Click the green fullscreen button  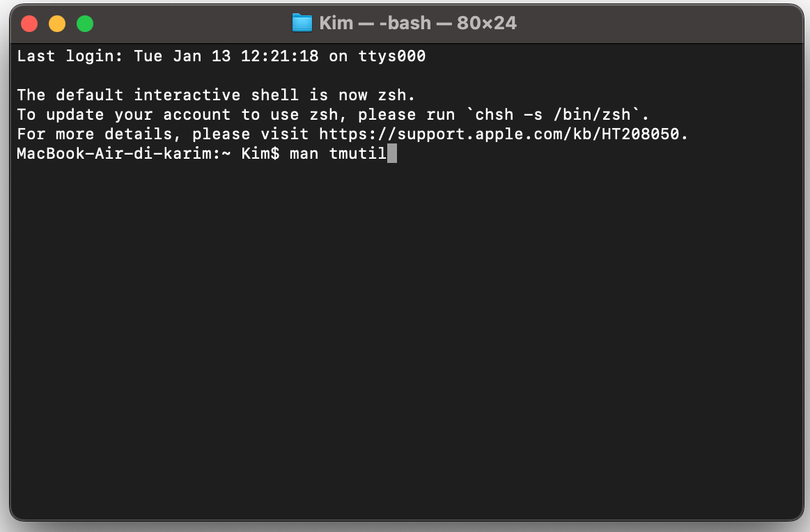click(x=85, y=23)
